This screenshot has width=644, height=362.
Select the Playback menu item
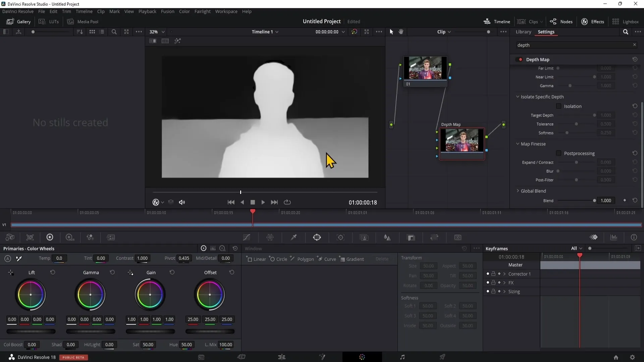(x=148, y=11)
